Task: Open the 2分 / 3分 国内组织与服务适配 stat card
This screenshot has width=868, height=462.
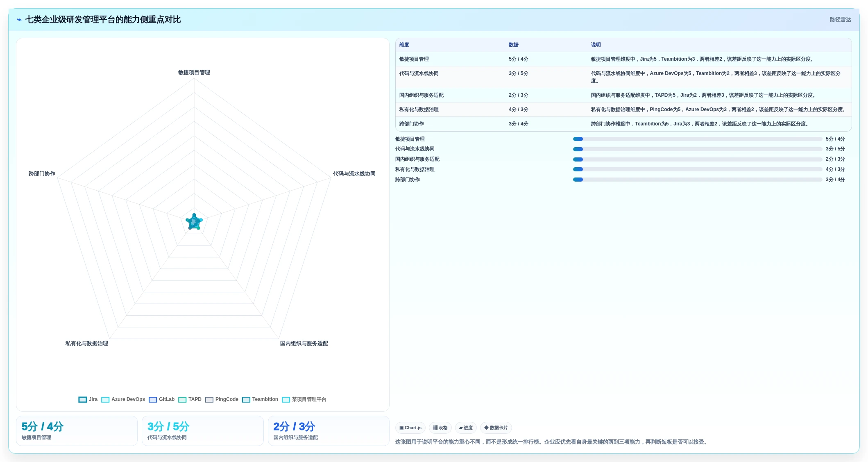Action: pos(329,431)
